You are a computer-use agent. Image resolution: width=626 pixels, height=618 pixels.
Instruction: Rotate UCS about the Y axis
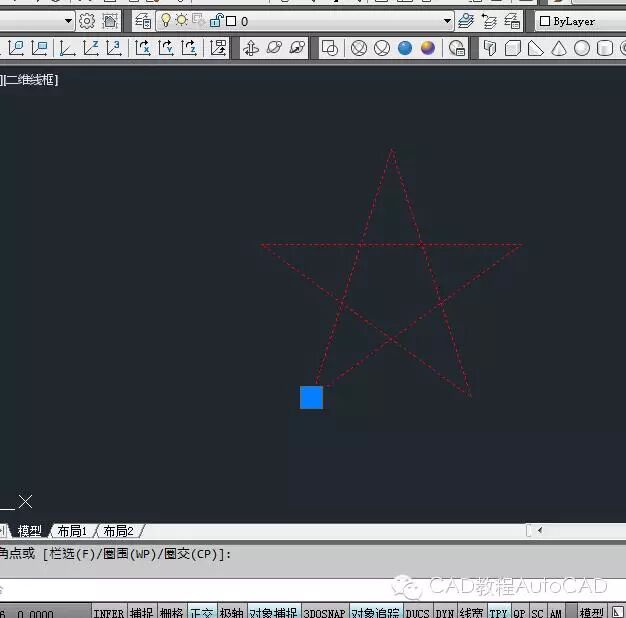[166, 48]
